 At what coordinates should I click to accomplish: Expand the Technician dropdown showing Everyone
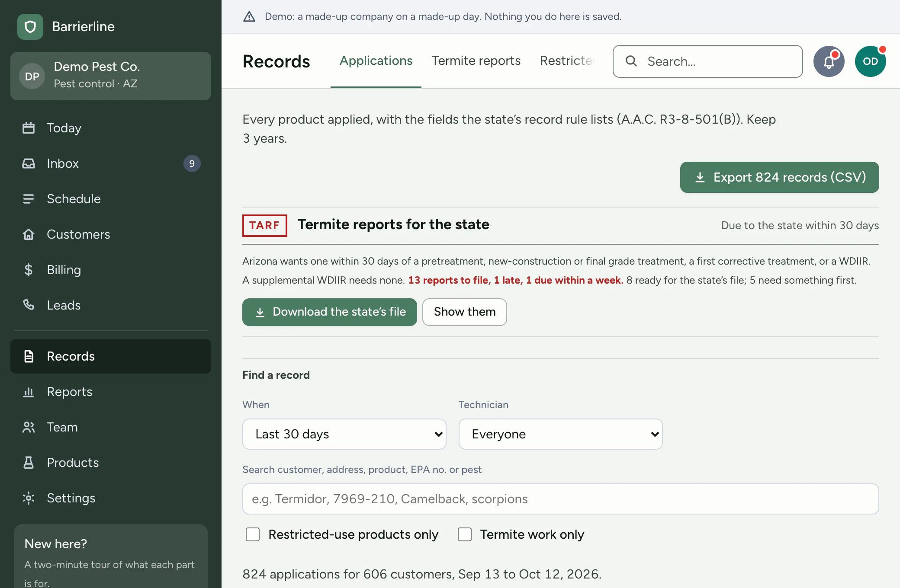coord(561,434)
